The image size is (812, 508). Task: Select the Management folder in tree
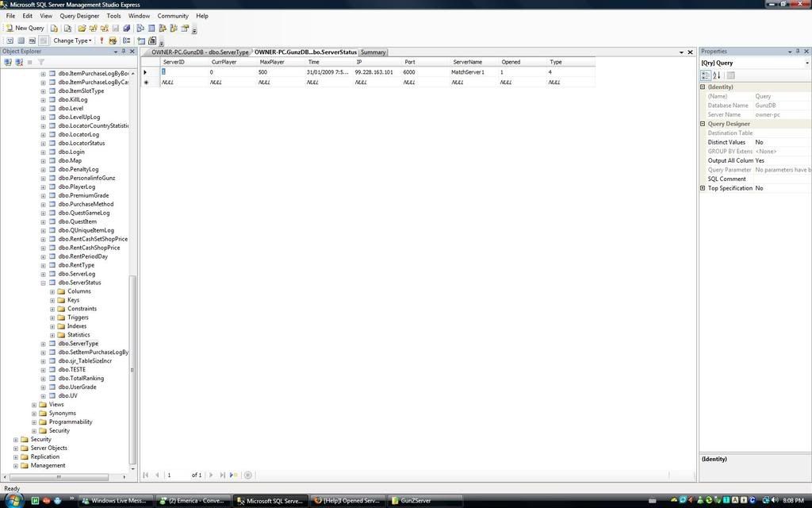click(48, 465)
